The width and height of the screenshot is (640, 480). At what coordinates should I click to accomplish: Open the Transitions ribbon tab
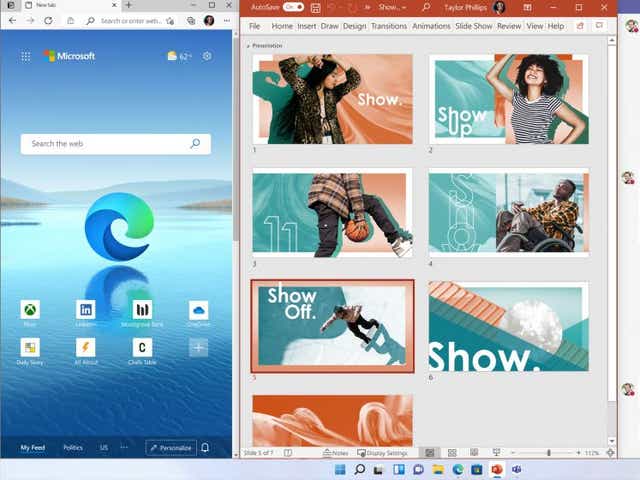click(389, 26)
